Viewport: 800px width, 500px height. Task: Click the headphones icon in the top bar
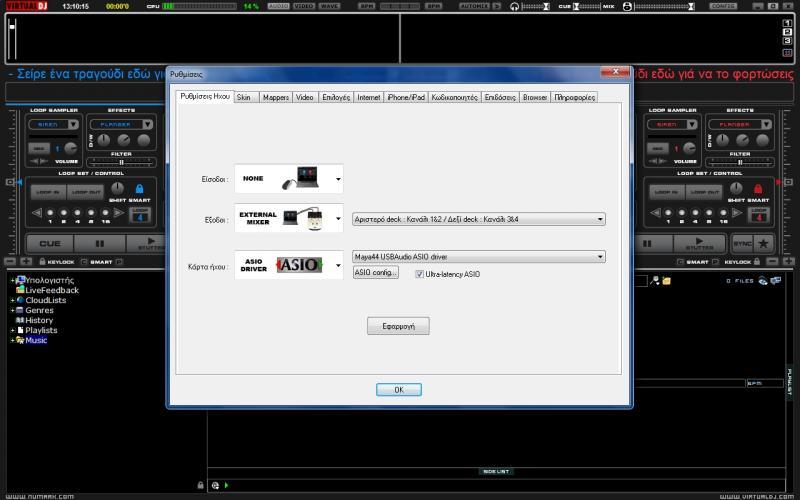pyautogui.click(x=514, y=6)
